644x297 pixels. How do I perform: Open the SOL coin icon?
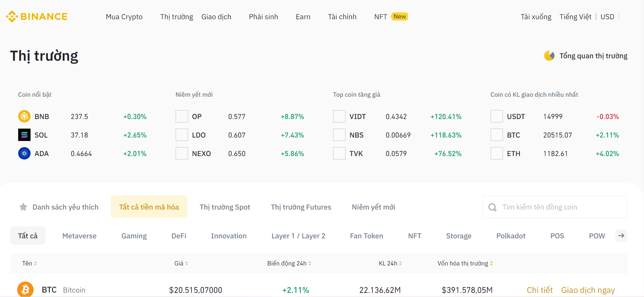point(24,135)
